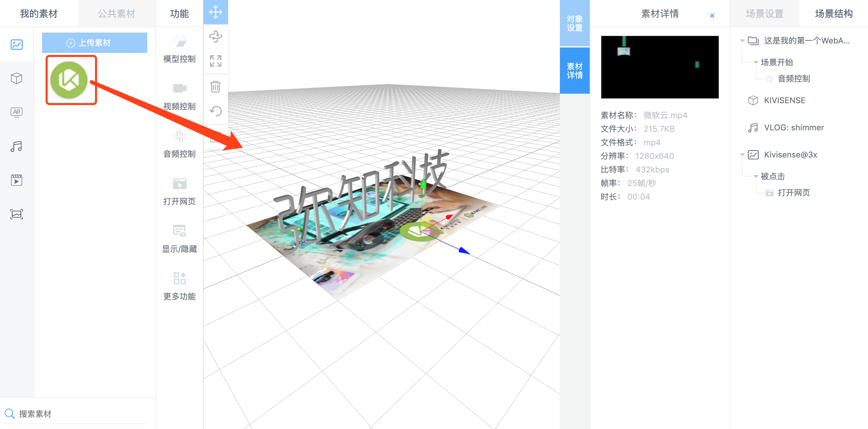Open the 对象设置 side tab
868x429 pixels.
pos(574,23)
